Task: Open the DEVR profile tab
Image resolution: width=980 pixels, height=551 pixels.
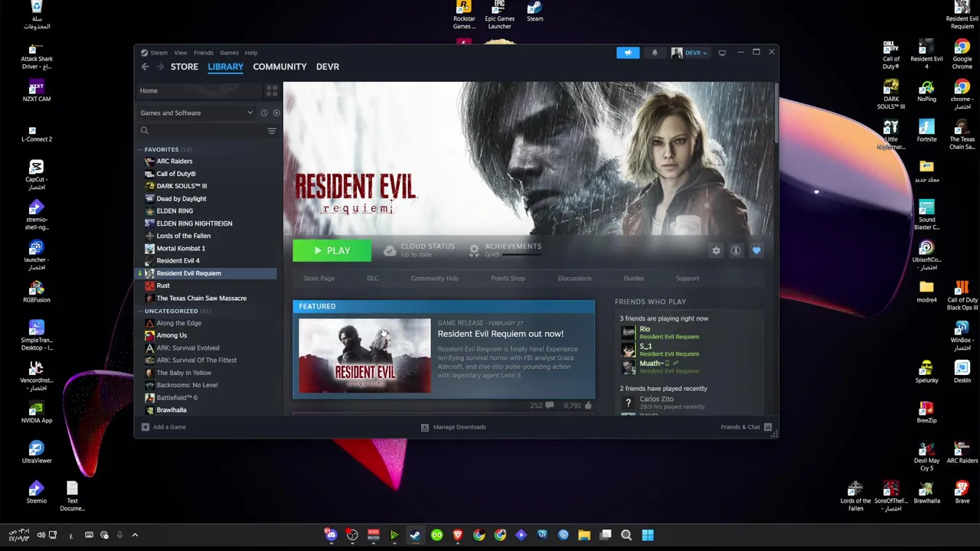Action: point(328,67)
